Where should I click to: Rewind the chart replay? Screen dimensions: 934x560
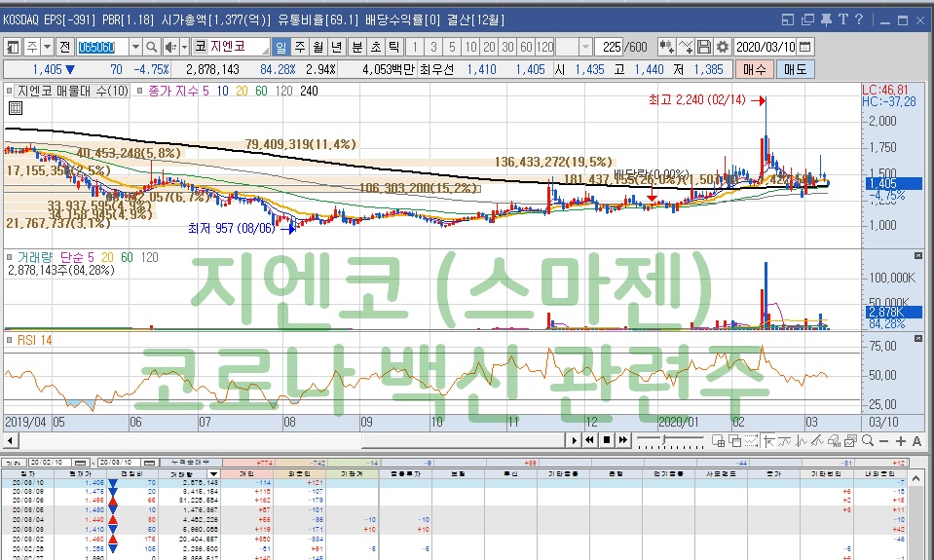pos(589,440)
